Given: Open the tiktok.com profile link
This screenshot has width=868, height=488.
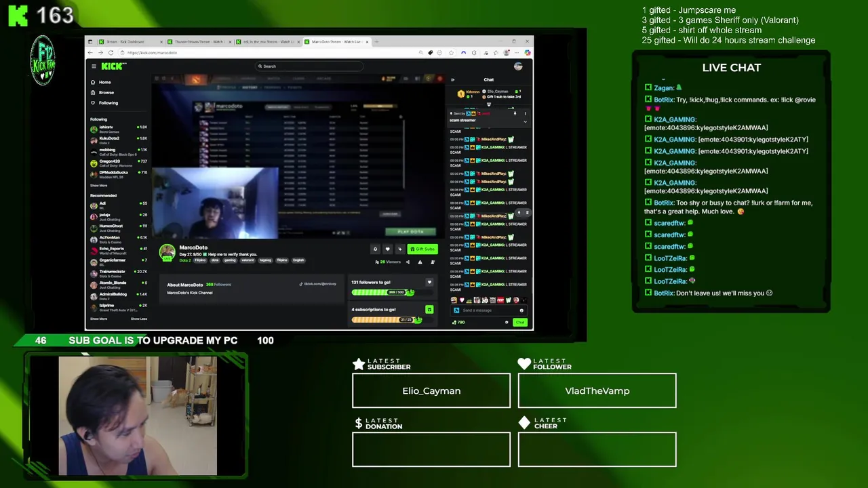Looking at the screenshot, I should [x=319, y=284].
